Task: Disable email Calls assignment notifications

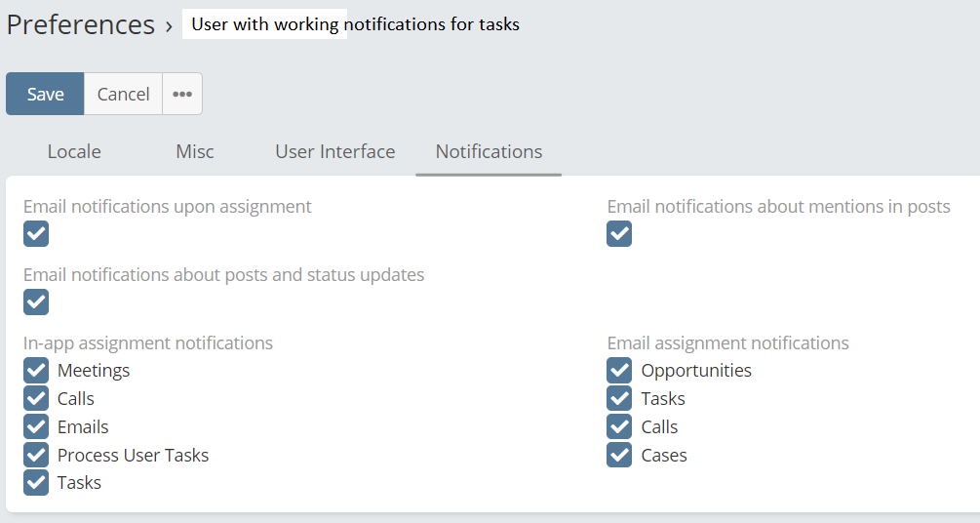Action: (x=619, y=426)
